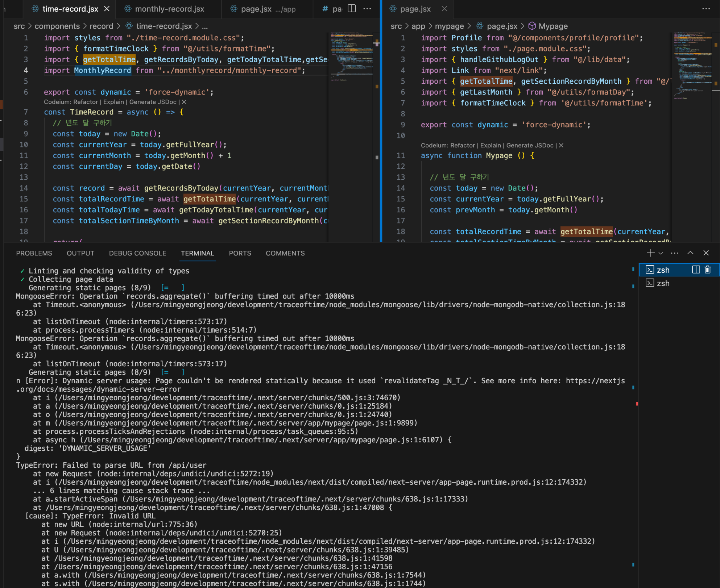The height and width of the screenshot is (588, 720).
Task: Open right editor group more actions menu
Action: (706, 9)
